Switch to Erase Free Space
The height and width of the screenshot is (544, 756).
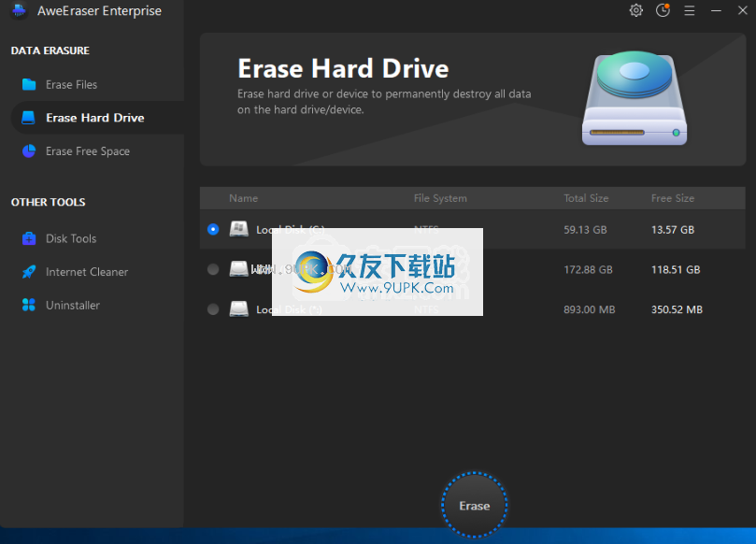(x=88, y=150)
